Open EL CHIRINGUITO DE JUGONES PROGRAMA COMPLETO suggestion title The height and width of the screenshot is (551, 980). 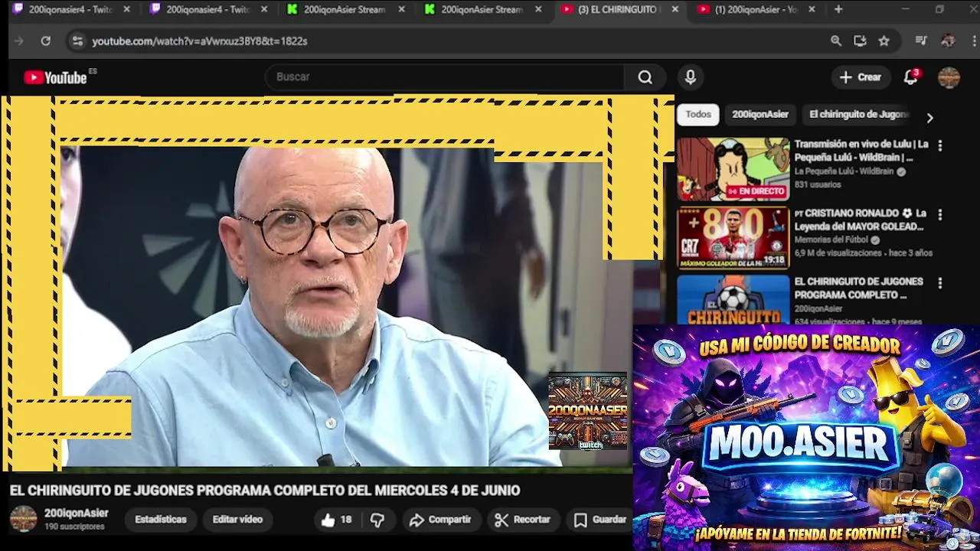click(x=858, y=289)
